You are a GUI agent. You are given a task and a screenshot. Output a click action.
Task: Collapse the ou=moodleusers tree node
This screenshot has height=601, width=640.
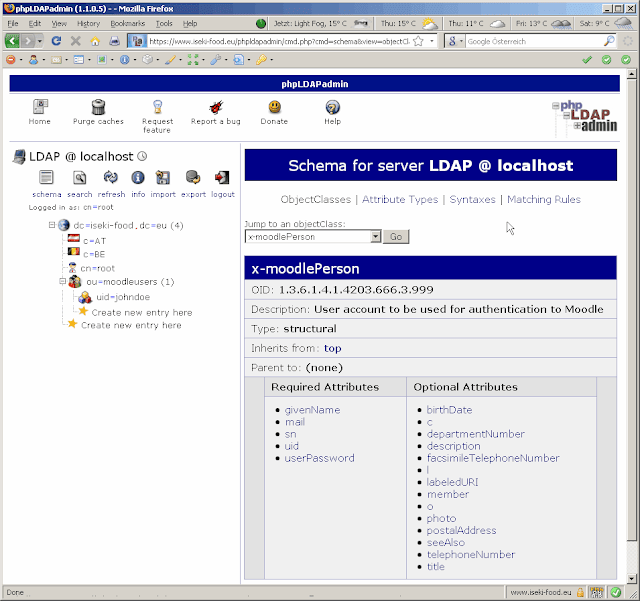(62, 281)
